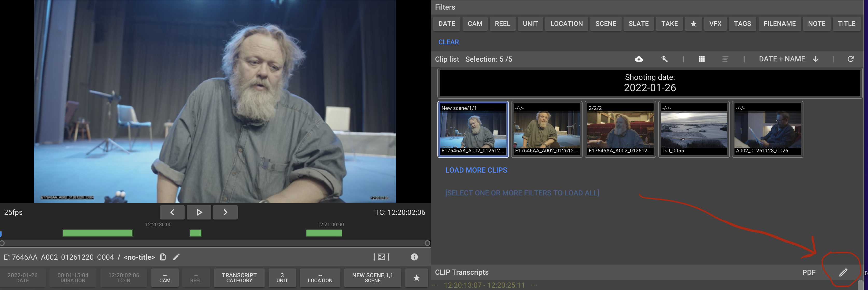Screen dimensions: 868x290
Task: Open DATE + NAME sort order dropdown
Action: point(788,59)
